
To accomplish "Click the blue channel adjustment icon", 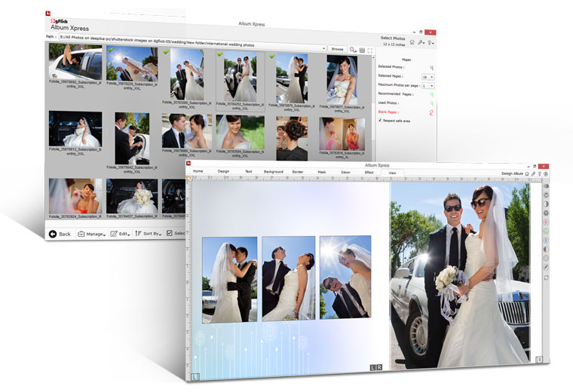I will coord(546,240).
